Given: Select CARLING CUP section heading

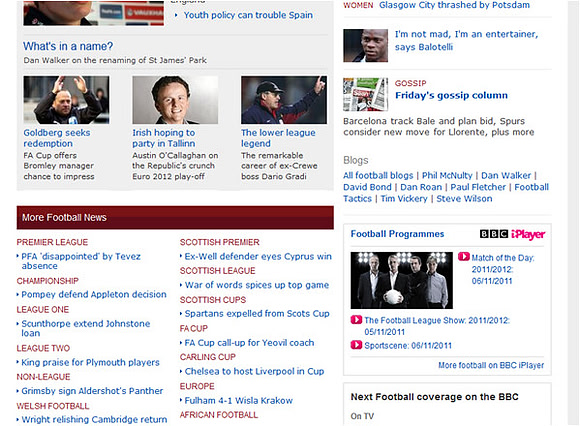Looking at the screenshot, I should point(208,357).
